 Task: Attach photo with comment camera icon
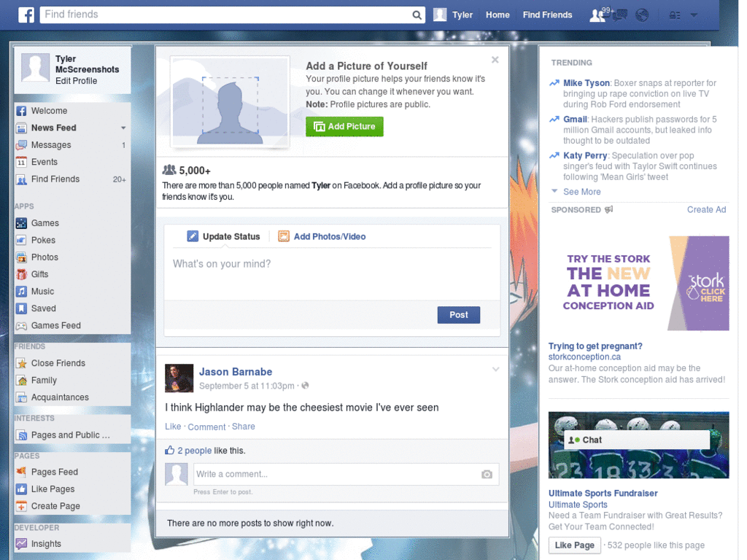pos(487,474)
